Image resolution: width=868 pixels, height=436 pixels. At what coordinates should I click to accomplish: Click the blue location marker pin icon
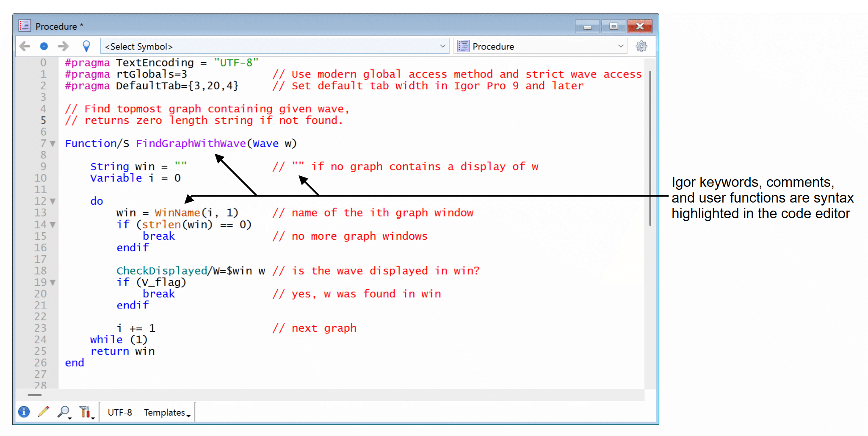tap(86, 46)
